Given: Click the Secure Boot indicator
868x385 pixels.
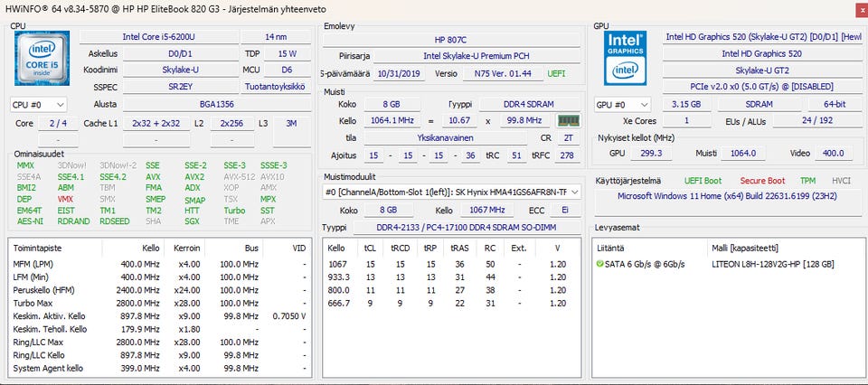Looking at the screenshot, I should click(762, 181).
